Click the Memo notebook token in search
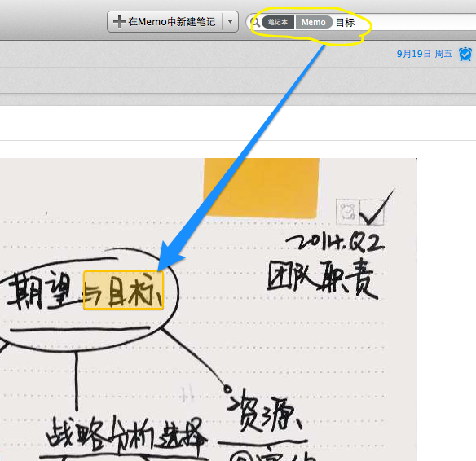The image size is (476, 461). (x=314, y=22)
